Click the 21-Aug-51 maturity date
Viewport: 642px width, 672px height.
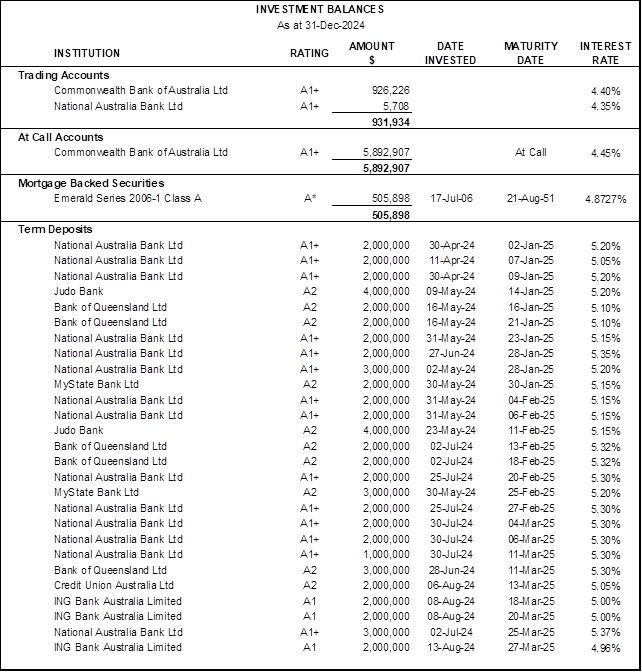point(531,198)
